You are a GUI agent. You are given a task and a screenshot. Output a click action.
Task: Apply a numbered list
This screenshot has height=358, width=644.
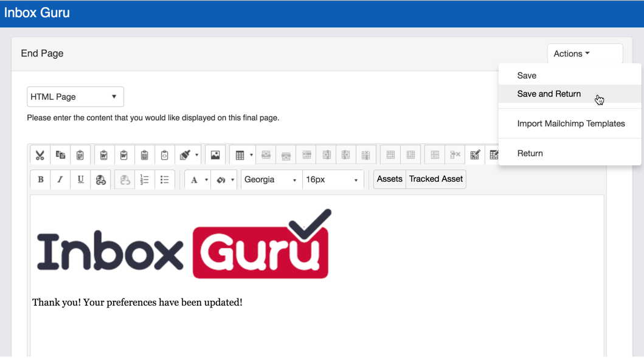[144, 179]
